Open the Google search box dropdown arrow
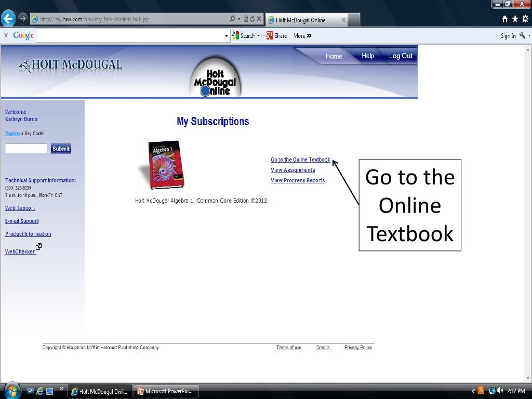The height and width of the screenshot is (399, 532). [227, 36]
